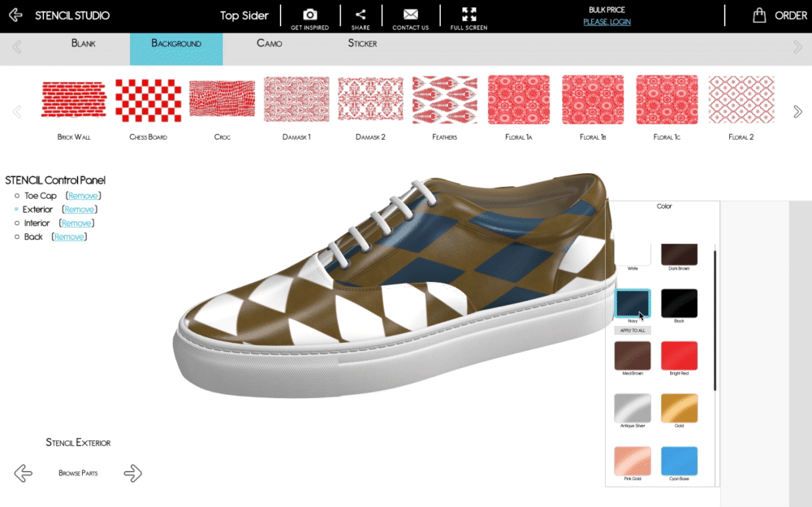Click the Share icon
The image size is (812, 507).
coord(361,15)
